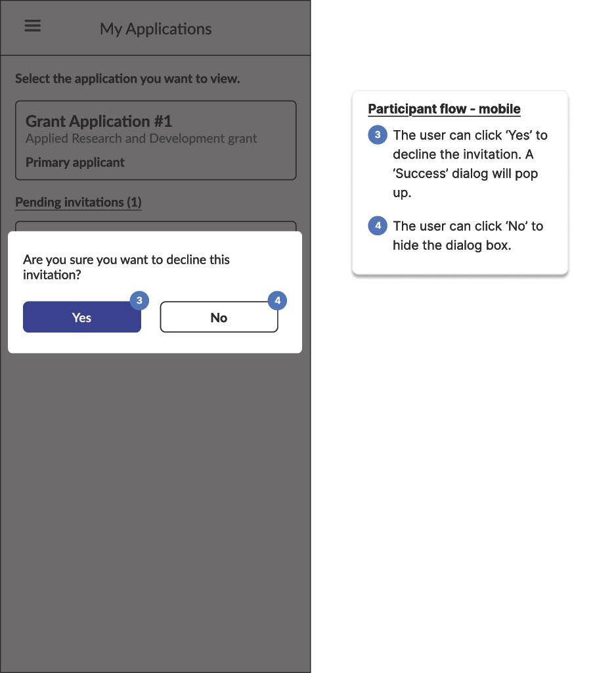Select the 'Pending invitations (1)' heading
616x673 pixels.
[78, 202]
